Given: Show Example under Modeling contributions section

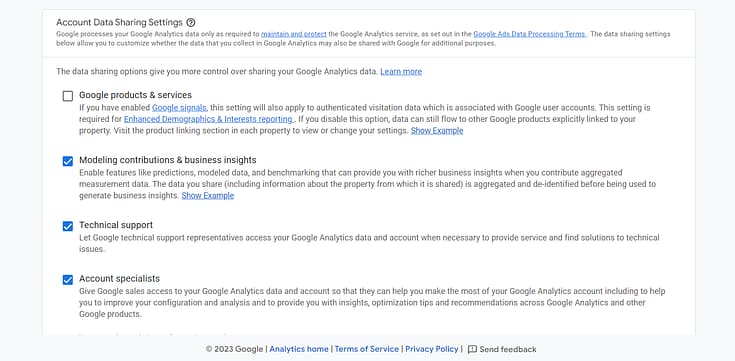Looking at the screenshot, I should click(208, 196).
